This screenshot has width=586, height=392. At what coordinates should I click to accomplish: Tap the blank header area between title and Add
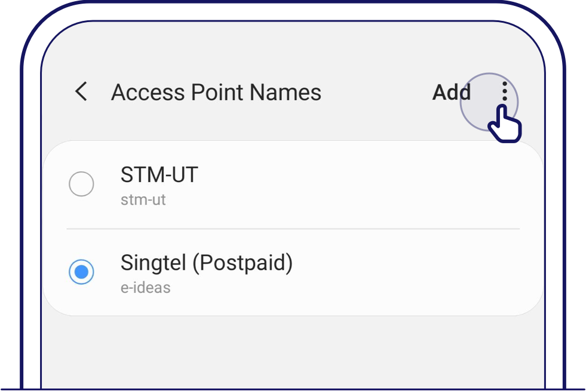(x=376, y=92)
